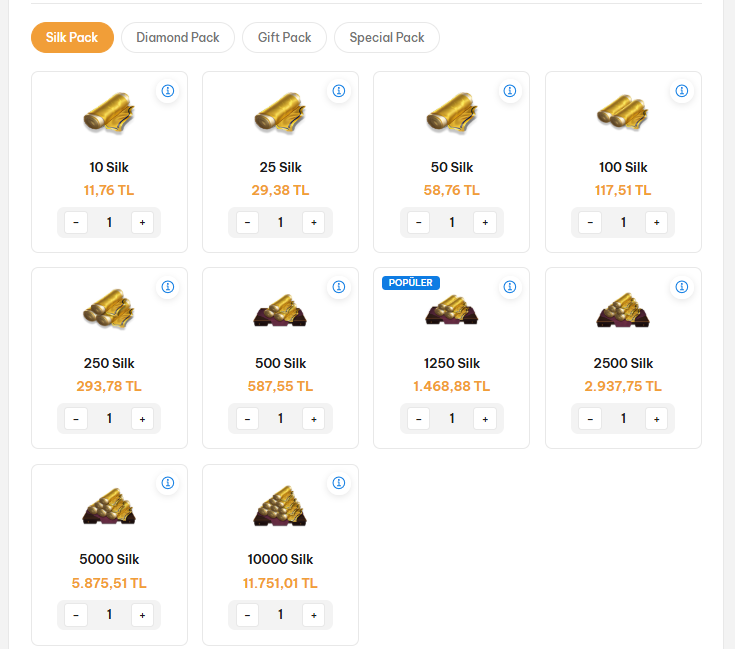The height and width of the screenshot is (649, 735).
Task: Increase quantity of 2500 Silk pack
Action: coord(657,418)
